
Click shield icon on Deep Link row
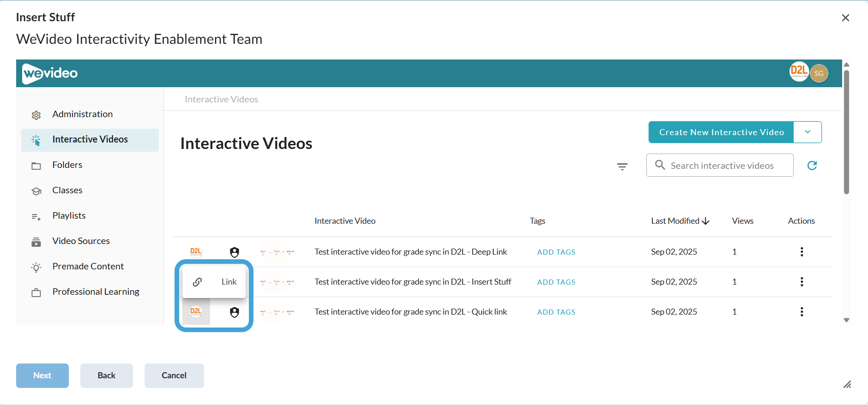coord(235,252)
